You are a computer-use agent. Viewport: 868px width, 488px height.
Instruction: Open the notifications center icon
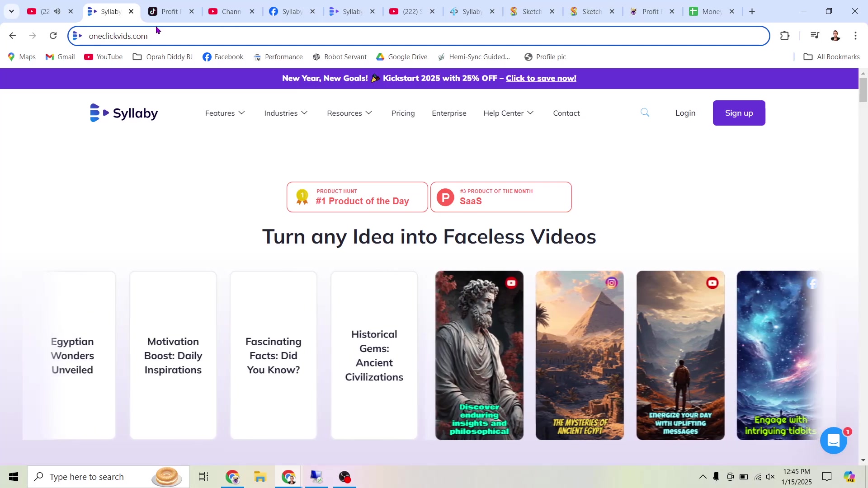point(827,477)
